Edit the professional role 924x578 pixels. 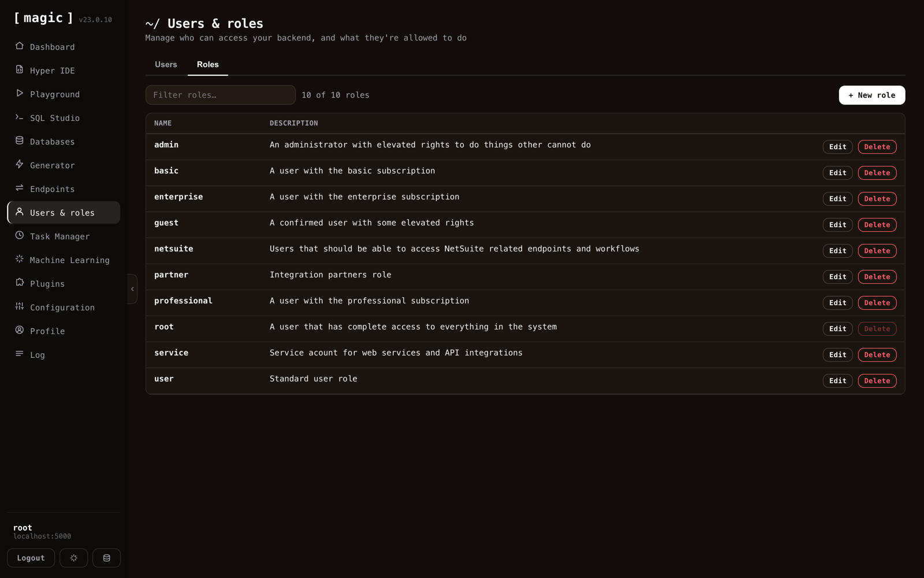click(838, 303)
